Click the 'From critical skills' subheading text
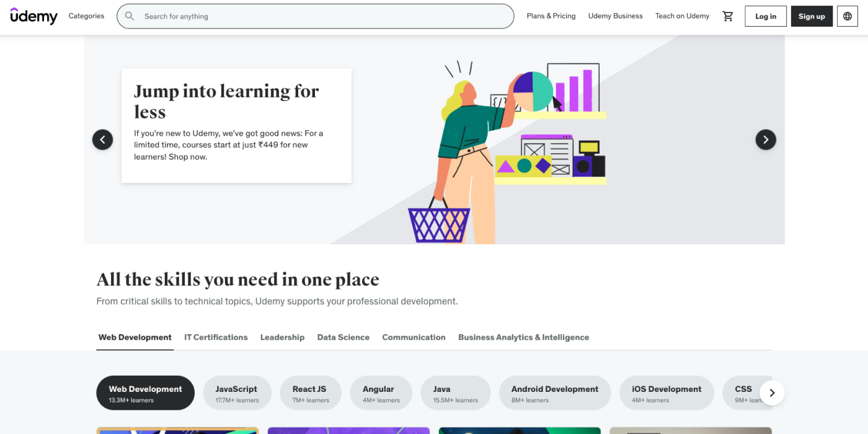Viewport: 868px width, 434px height. point(277,301)
